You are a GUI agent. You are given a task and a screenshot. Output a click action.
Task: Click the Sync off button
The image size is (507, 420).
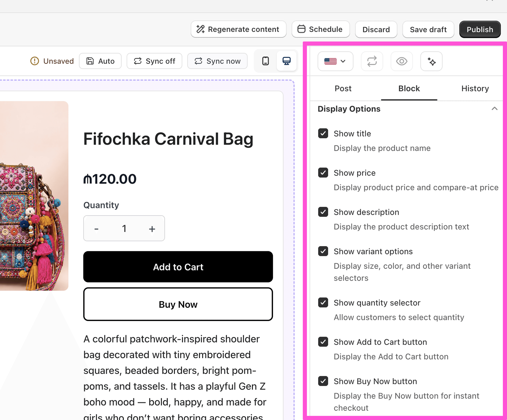pyautogui.click(x=154, y=61)
